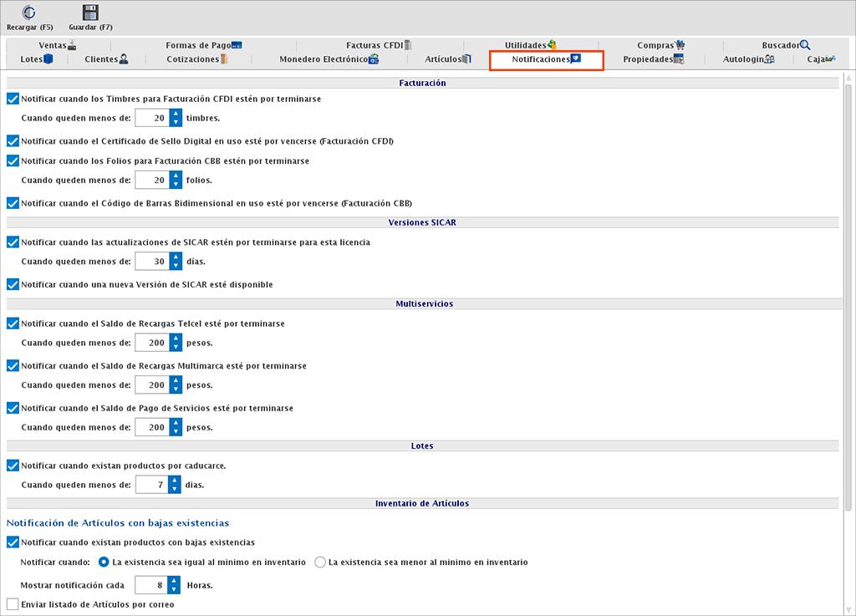The image size is (856, 616).
Task: Increase the timbres threshold with up arrow
Action: [176, 114]
